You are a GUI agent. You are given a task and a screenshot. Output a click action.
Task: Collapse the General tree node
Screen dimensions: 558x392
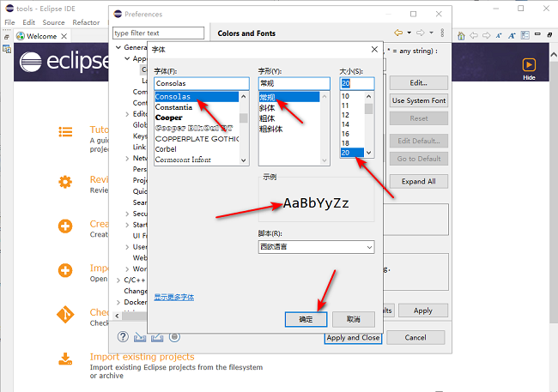[x=118, y=47]
